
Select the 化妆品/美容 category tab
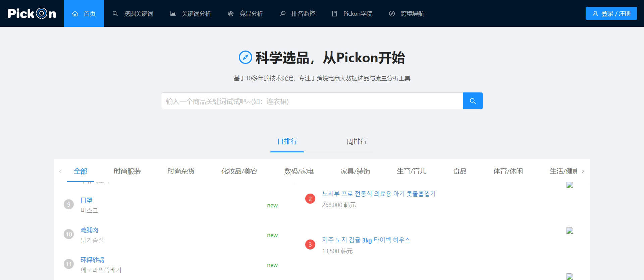[x=239, y=171]
